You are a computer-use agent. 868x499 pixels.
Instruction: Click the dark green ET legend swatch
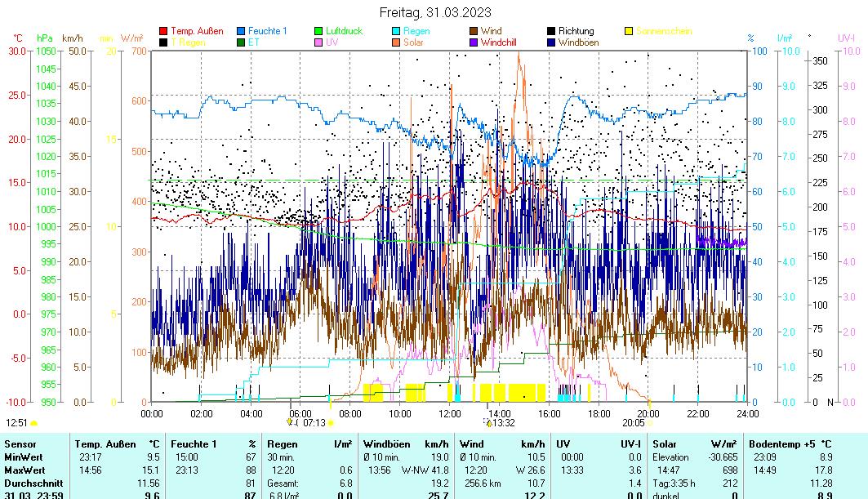241,42
